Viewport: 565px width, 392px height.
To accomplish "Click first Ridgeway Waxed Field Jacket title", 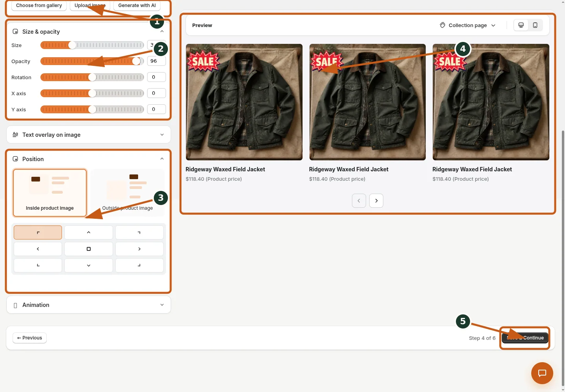I will (225, 169).
